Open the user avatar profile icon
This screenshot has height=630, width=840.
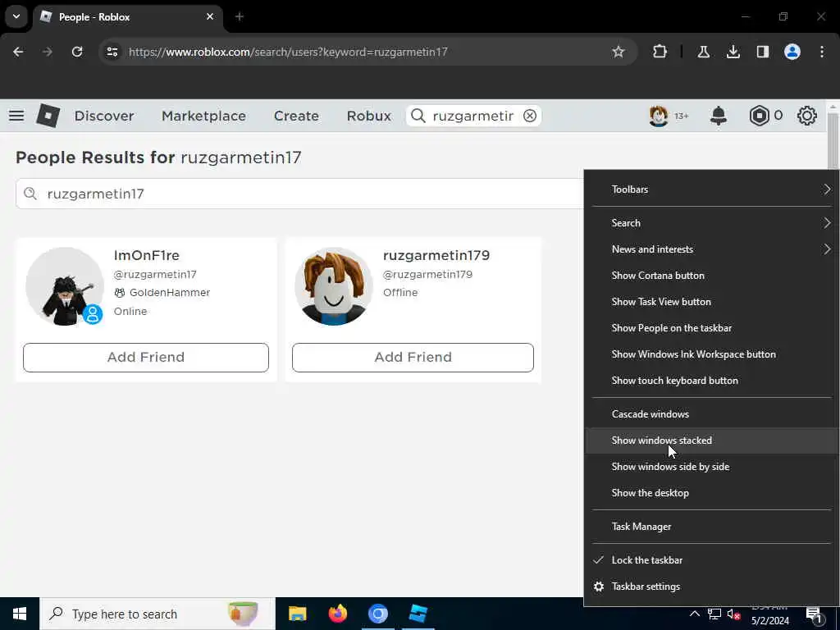(x=659, y=116)
